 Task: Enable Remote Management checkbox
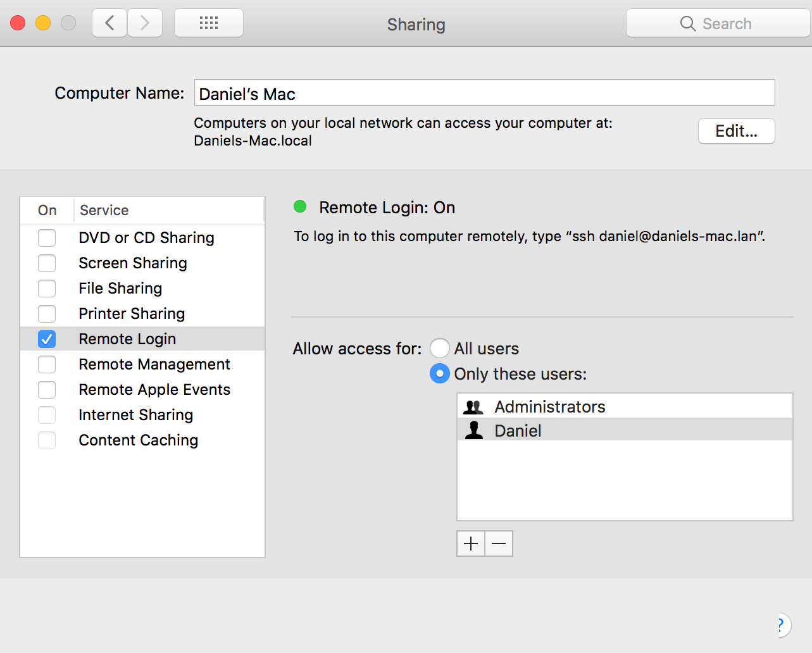[47, 364]
